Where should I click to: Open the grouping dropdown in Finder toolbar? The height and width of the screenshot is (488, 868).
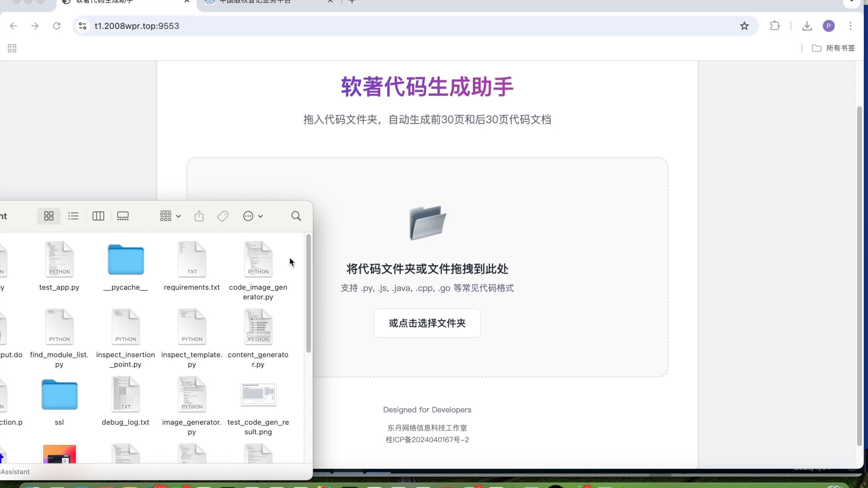[169, 216]
